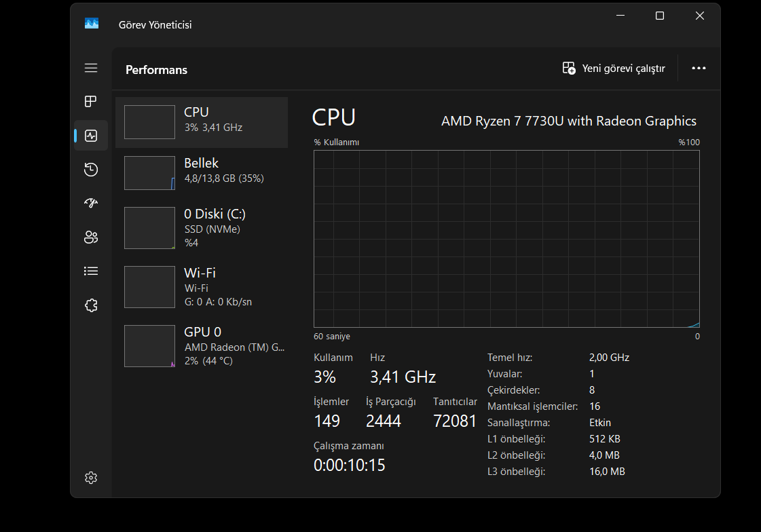Select the Performance page icon
This screenshot has width=761, height=532.
click(x=91, y=135)
